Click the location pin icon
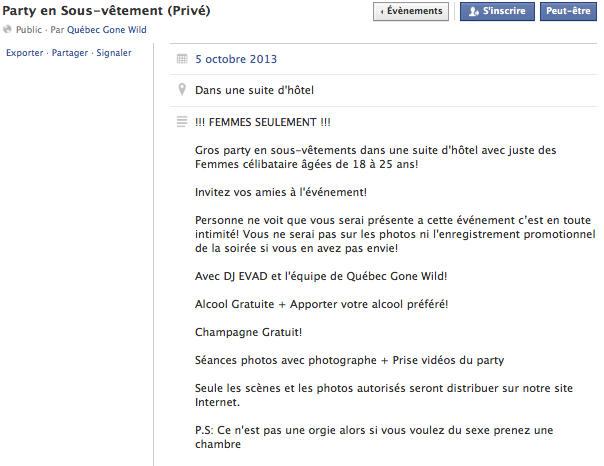The image size is (604, 466). [x=182, y=89]
